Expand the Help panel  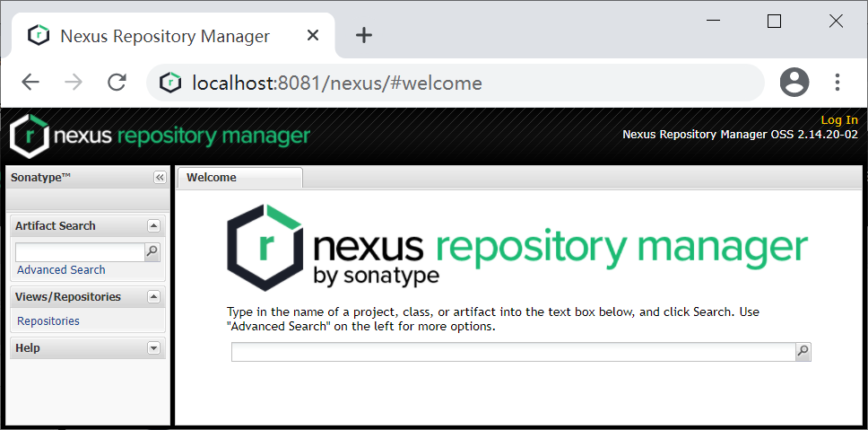(153, 348)
